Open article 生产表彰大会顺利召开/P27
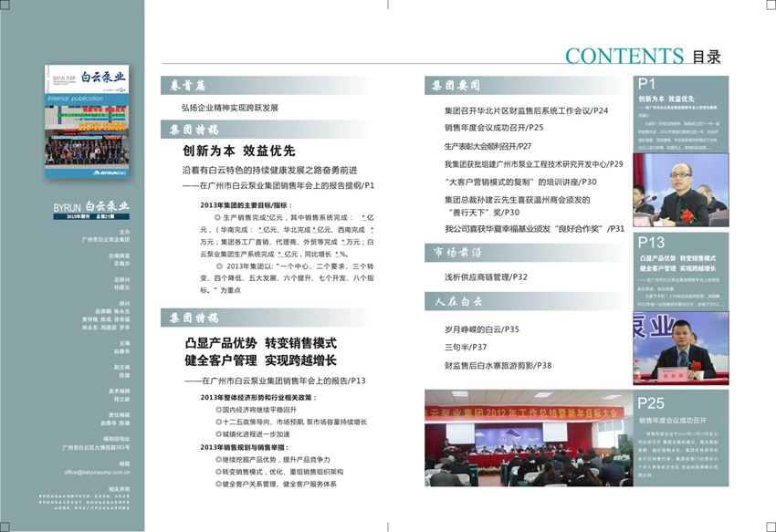776x532 pixels. click(x=488, y=146)
